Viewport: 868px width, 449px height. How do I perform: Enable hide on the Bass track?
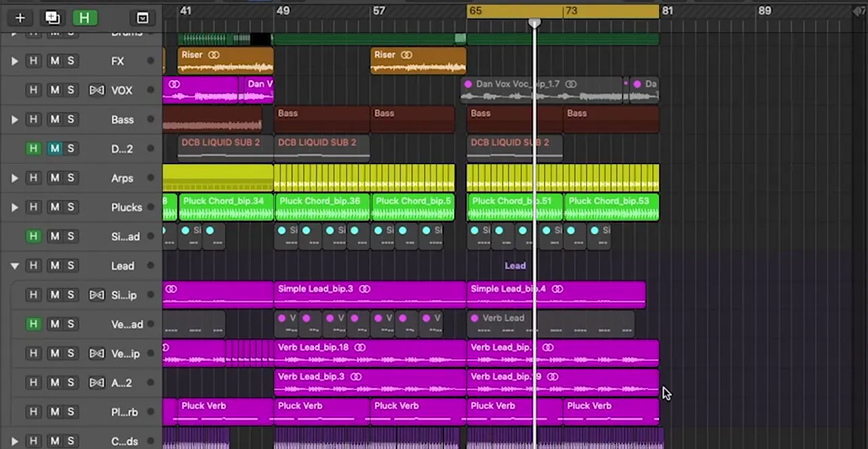pyautogui.click(x=33, y=119)
